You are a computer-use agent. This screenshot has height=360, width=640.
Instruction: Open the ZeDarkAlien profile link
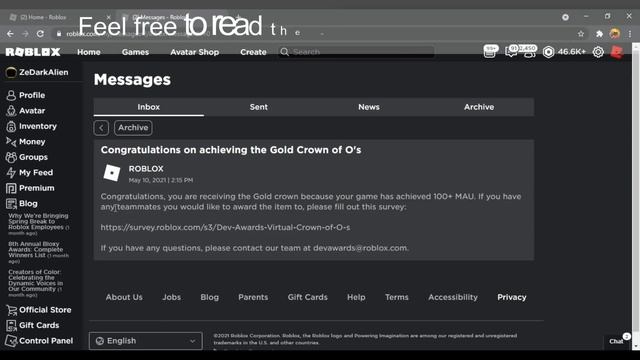(x=37, y=72)
